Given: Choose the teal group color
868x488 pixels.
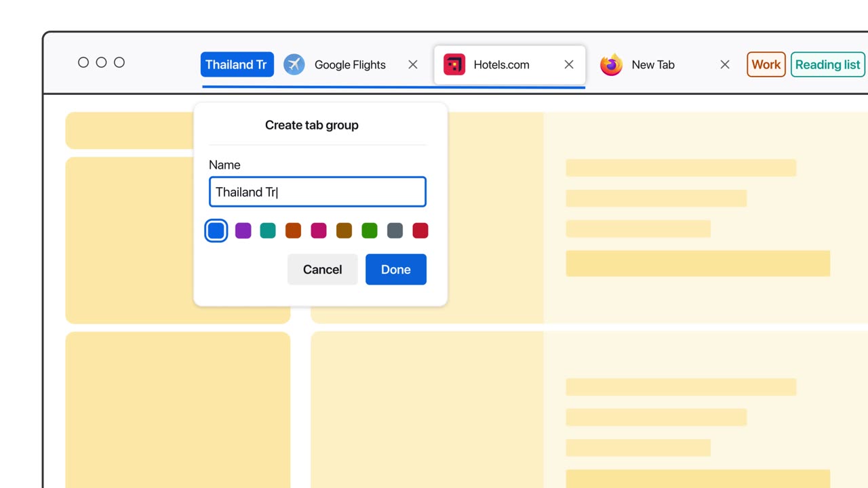Looking at the screenshot, I should [268, 230].
